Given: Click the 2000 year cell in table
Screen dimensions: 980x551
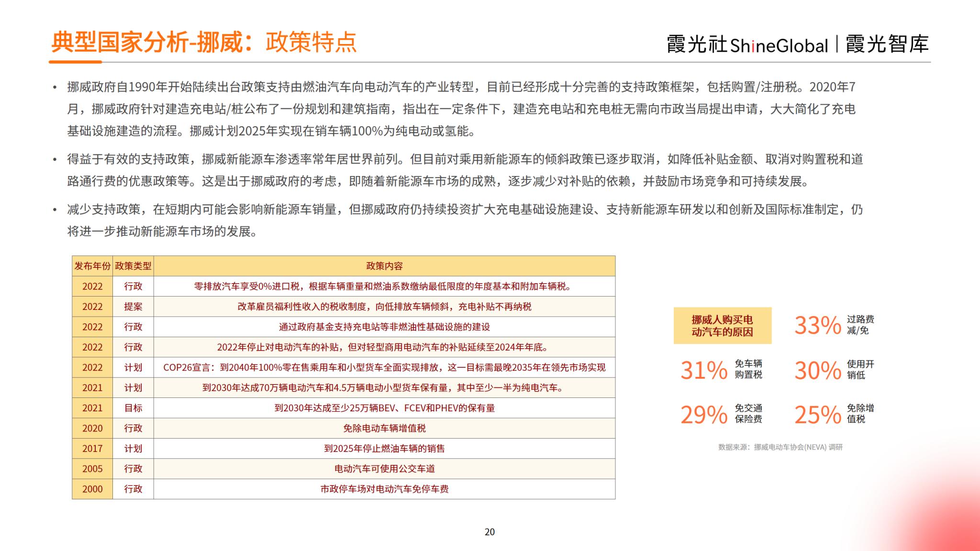Looking at the screenshot, I should 92,489.
